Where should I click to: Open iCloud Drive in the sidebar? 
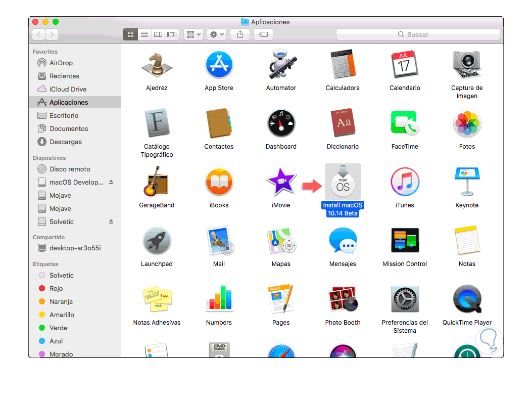tap(75, 90)
